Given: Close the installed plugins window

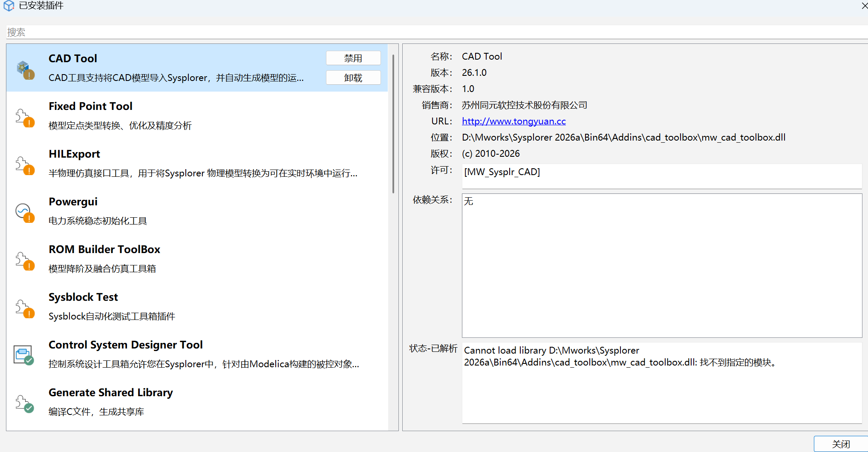Looking at the screenshot, I should (864, 6).
